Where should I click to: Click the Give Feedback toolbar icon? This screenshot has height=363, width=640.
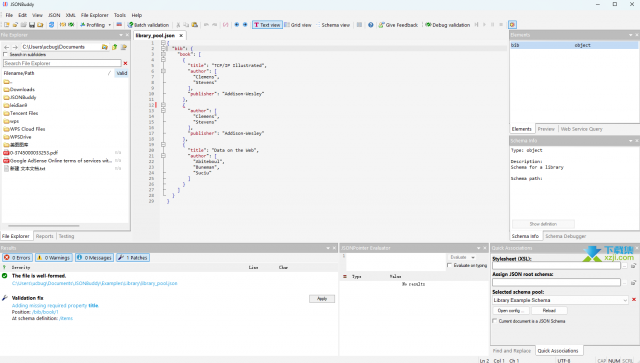coord(398,25)
